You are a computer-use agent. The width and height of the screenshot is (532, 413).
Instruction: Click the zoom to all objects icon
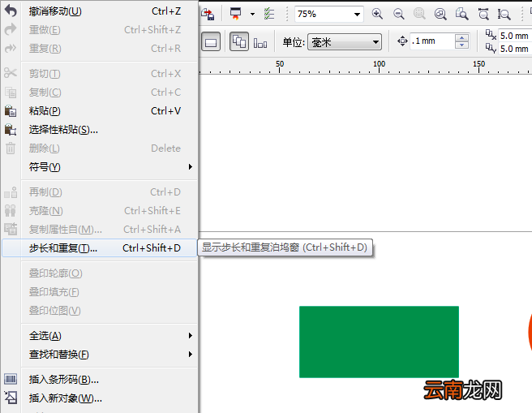(440, 14)
